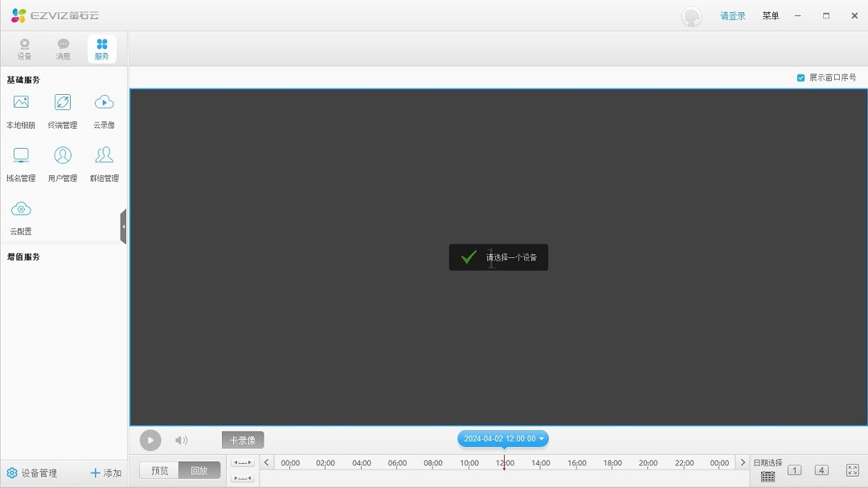Click the red timeline marker at 12:00
The image size is (868, 488).
(x=504, y=463)
